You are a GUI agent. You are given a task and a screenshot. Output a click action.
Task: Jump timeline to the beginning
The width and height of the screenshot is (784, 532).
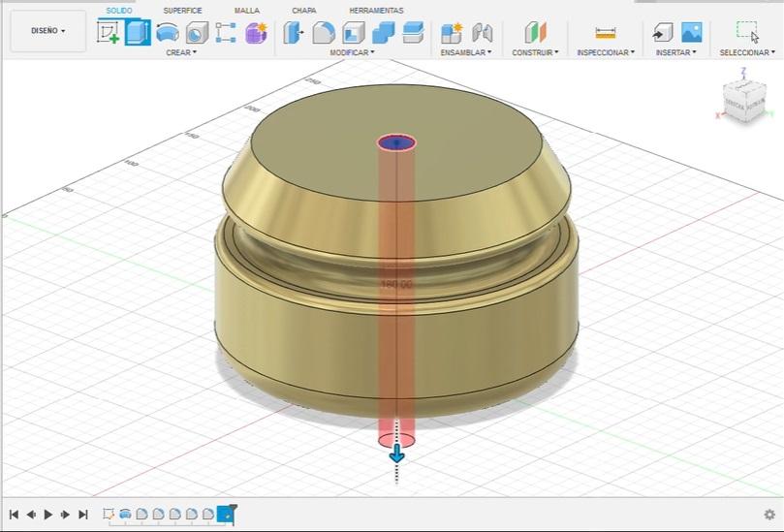point(14,514)
